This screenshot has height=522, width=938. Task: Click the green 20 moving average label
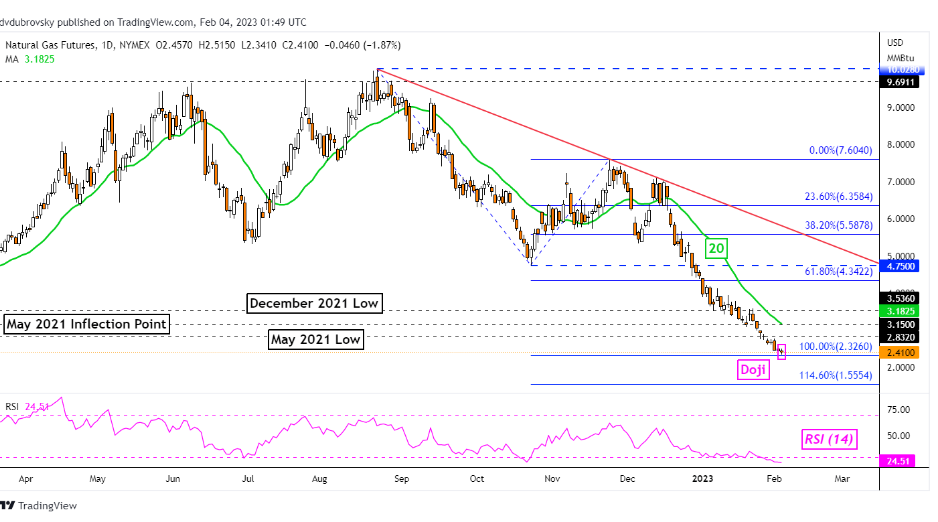coord(716,248)
